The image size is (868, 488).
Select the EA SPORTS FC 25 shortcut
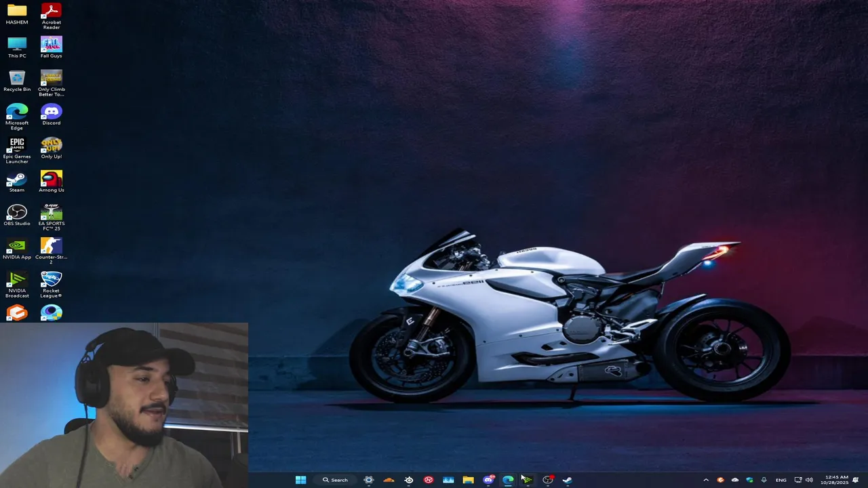pyautogui.click(x=51, y=218)
